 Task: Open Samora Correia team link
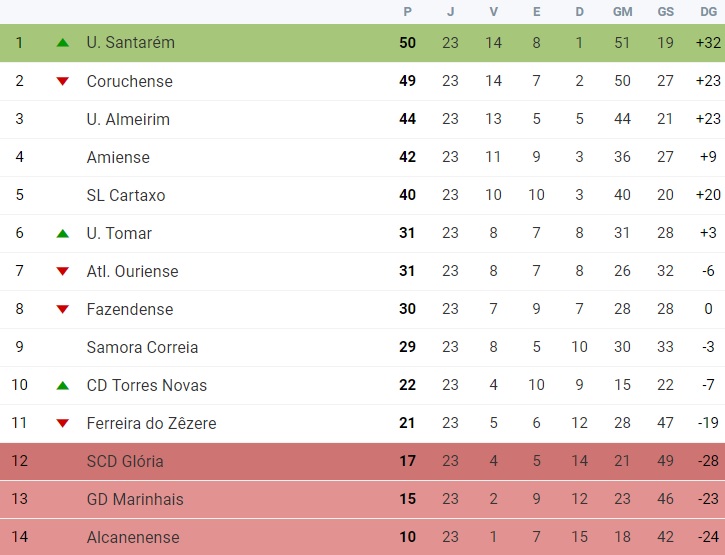142,347
